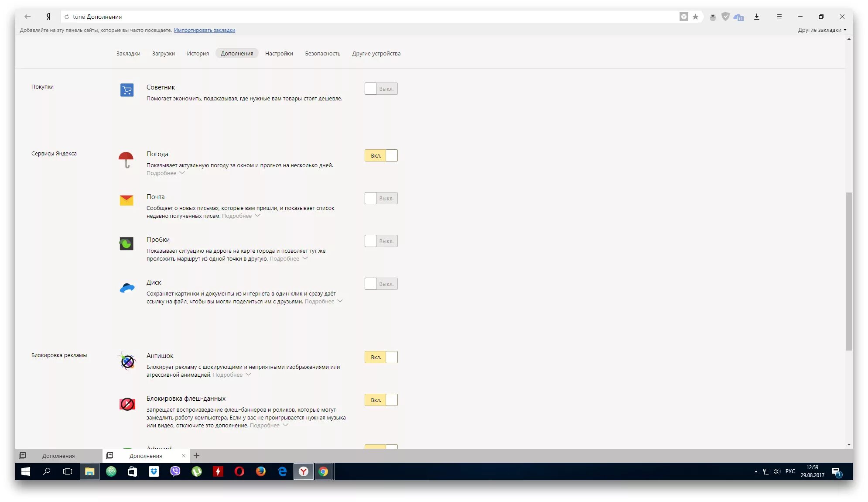Open Opera from the taskbar

[239, 471]
